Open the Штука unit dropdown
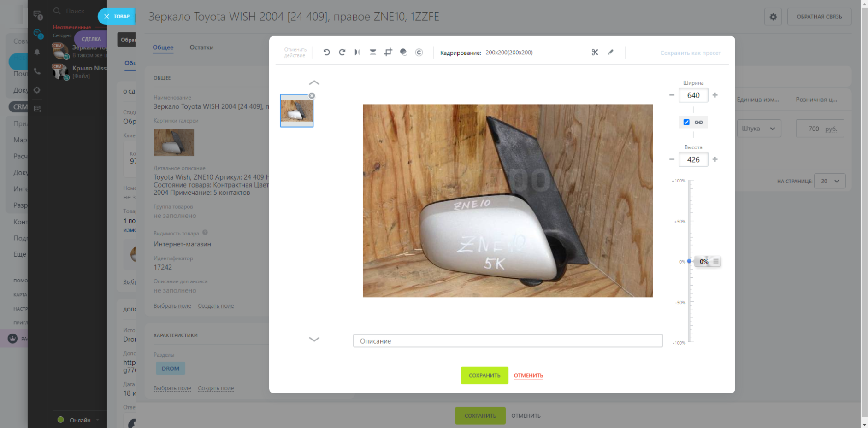This screenshot has width=868, height=428. point(758,129)
